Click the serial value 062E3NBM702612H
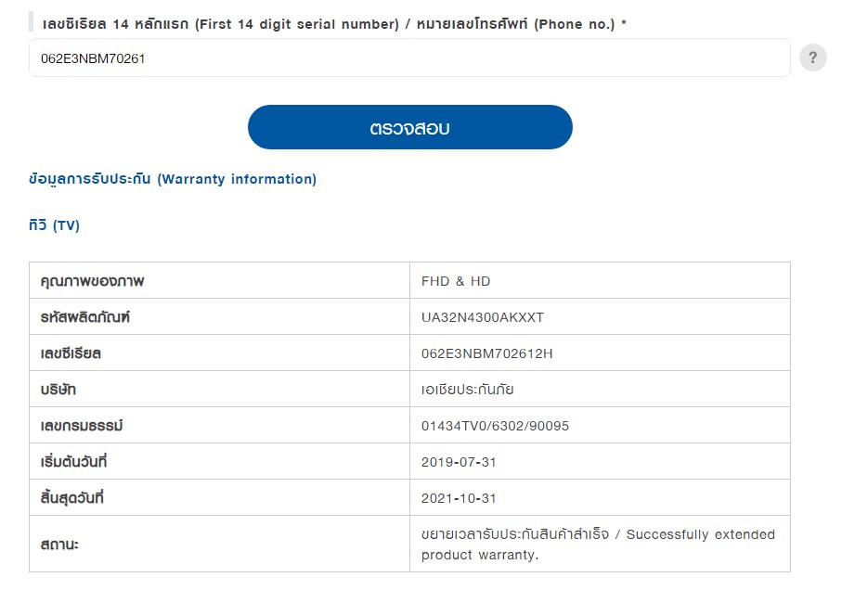This screenshot has height=590, width=868. coord(486,353)
